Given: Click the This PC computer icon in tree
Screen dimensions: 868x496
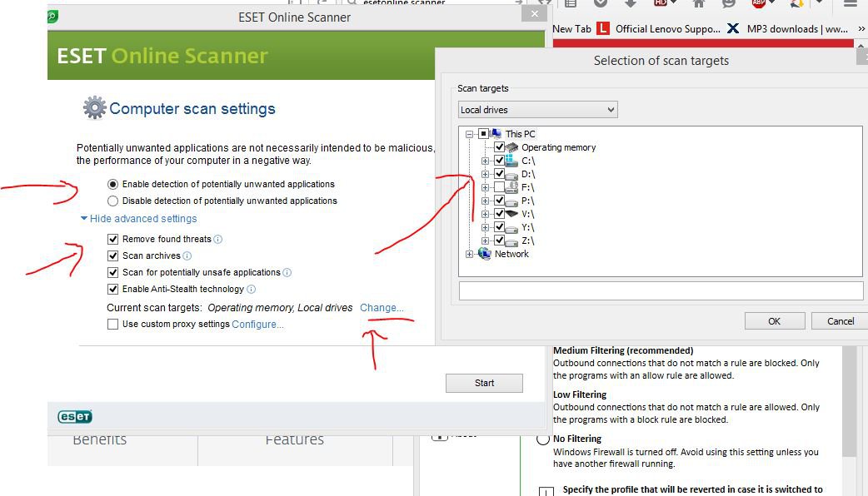Looking at the screenshot, I should point(496,134).
